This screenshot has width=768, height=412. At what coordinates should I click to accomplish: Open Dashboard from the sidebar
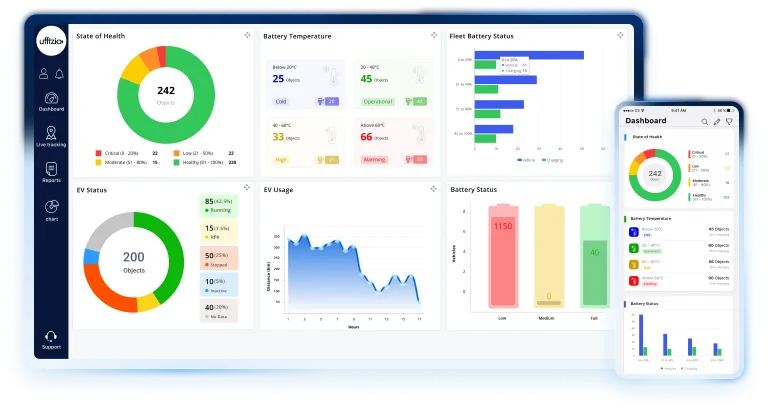pos(51,99)
